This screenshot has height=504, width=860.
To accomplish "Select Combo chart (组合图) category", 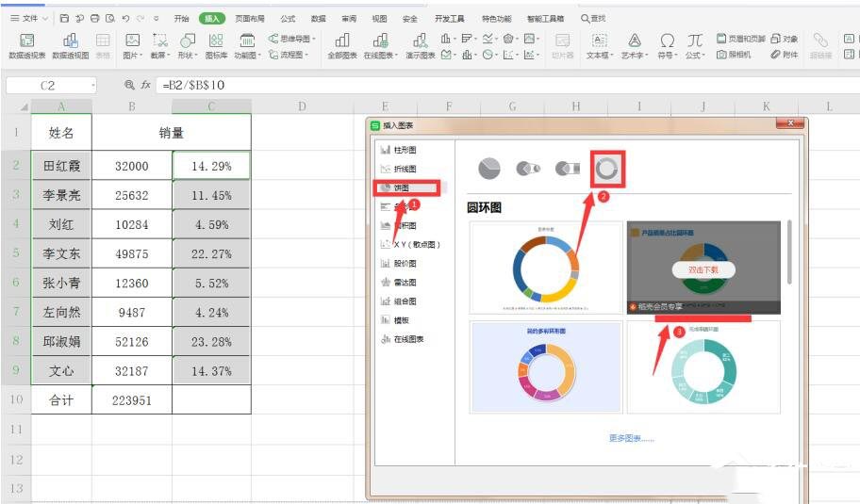I will 398,301.
